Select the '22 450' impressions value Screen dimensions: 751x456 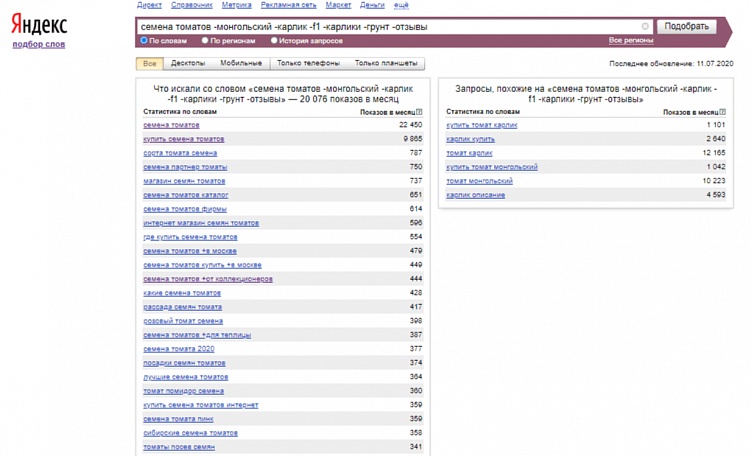coord(410,125)
